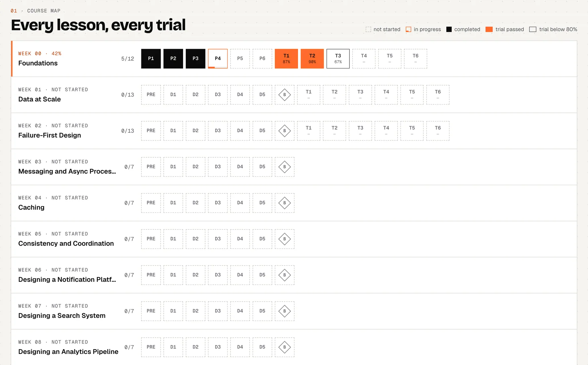
Task: Open Search System boss diamond tile
Action: coord(285,311)
